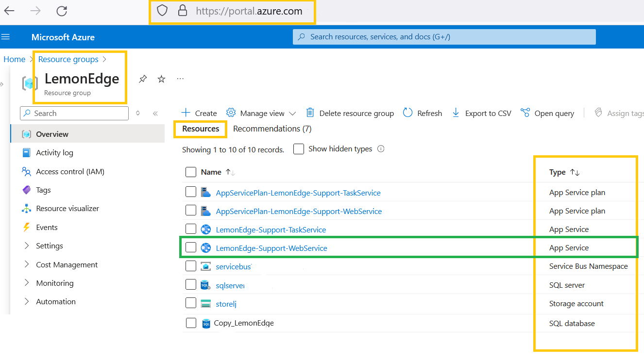644x361 pixels.
Task: Pin the LemonEdge resource group
Action: [143, 79]
